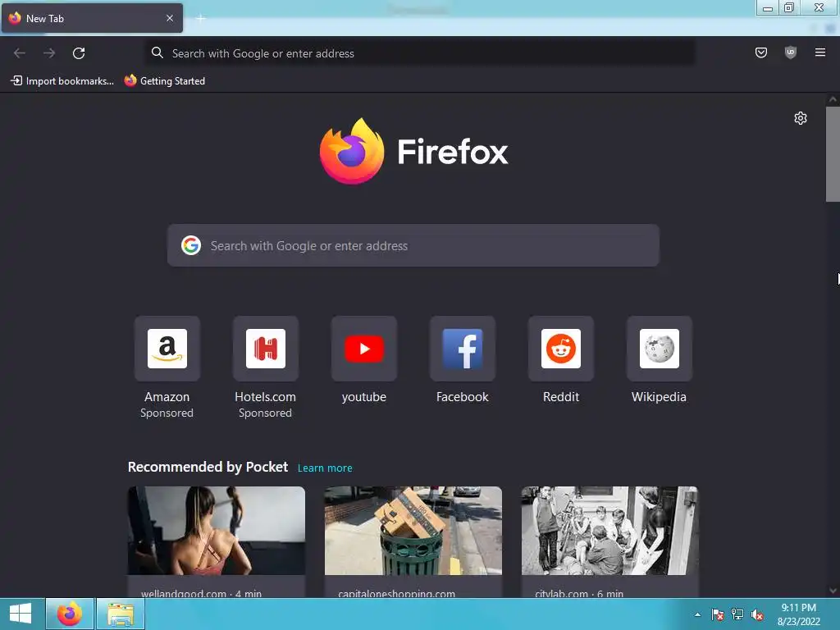Click the page vertical scrollbar thumb

pos(833,154)
